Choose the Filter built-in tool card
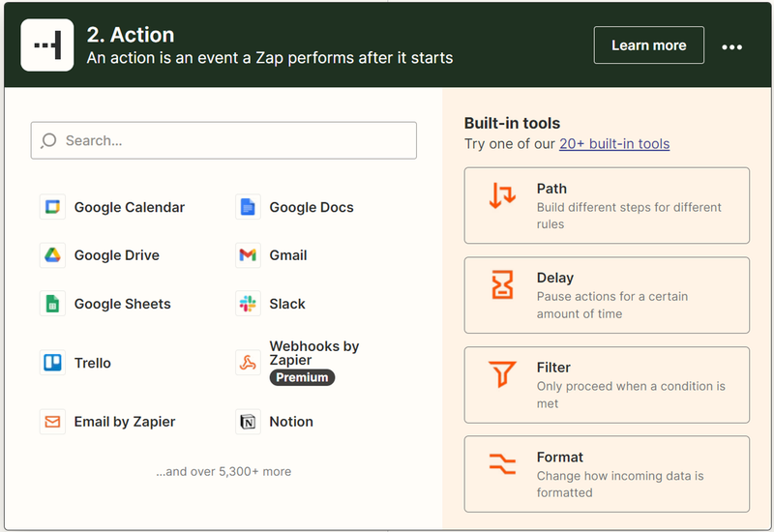 click(x=607, y=385)
